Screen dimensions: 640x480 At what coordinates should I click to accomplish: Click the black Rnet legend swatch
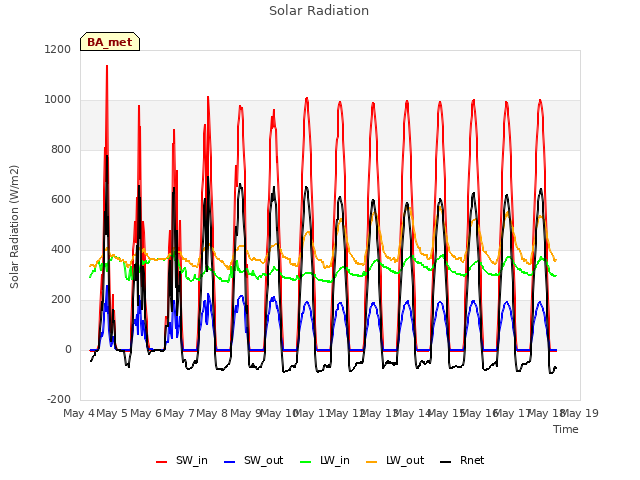pyautogui.click(x=446, y=462)
